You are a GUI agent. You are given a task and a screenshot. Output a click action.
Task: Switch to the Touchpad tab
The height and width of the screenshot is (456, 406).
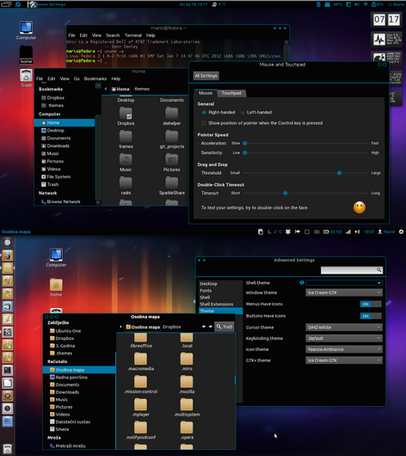tap(231, 93)
